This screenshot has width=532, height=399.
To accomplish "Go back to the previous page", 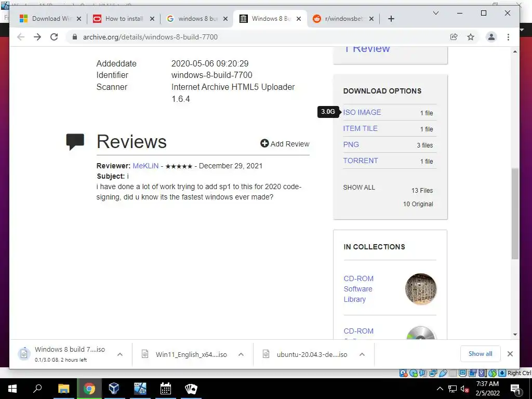I will (21, 37).
